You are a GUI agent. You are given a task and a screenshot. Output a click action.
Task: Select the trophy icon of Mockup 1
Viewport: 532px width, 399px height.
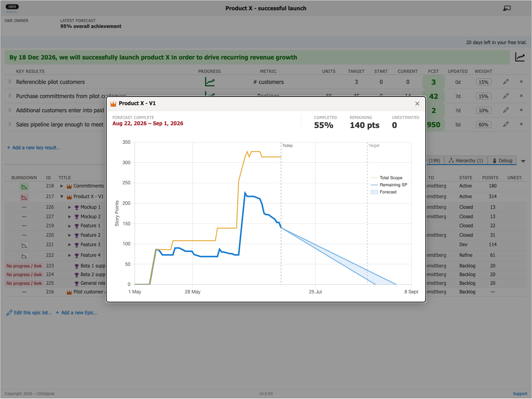[77, 208]
